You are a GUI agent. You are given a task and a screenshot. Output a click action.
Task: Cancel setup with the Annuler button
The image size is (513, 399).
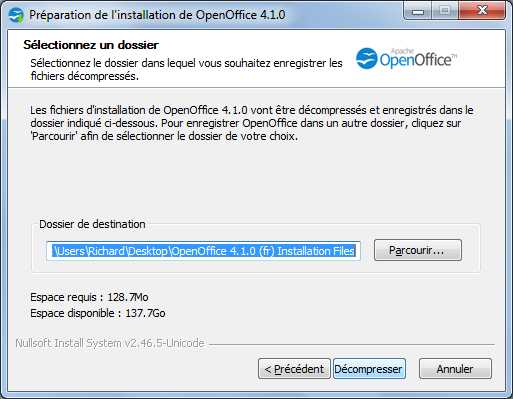(455, 369)
